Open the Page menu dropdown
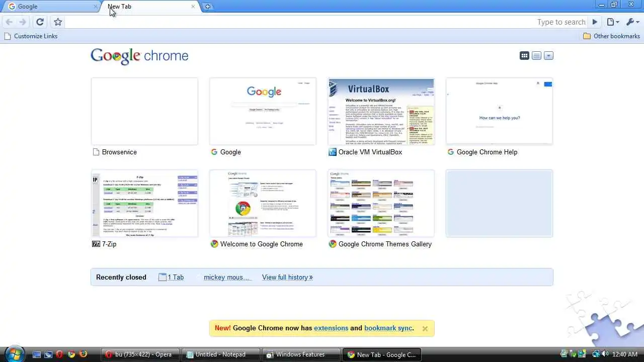The width and height of the screenshot is (644, 362). point(612,22)
